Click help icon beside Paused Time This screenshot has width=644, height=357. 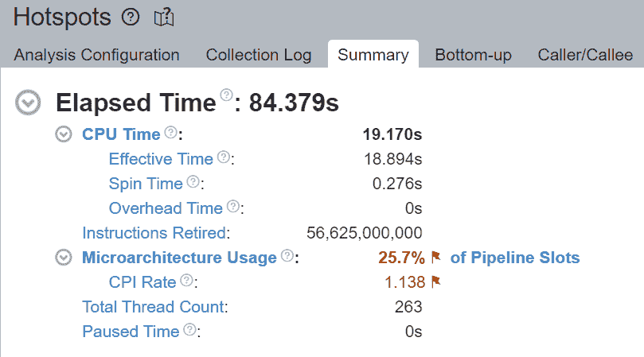click(x=190, y=330)
